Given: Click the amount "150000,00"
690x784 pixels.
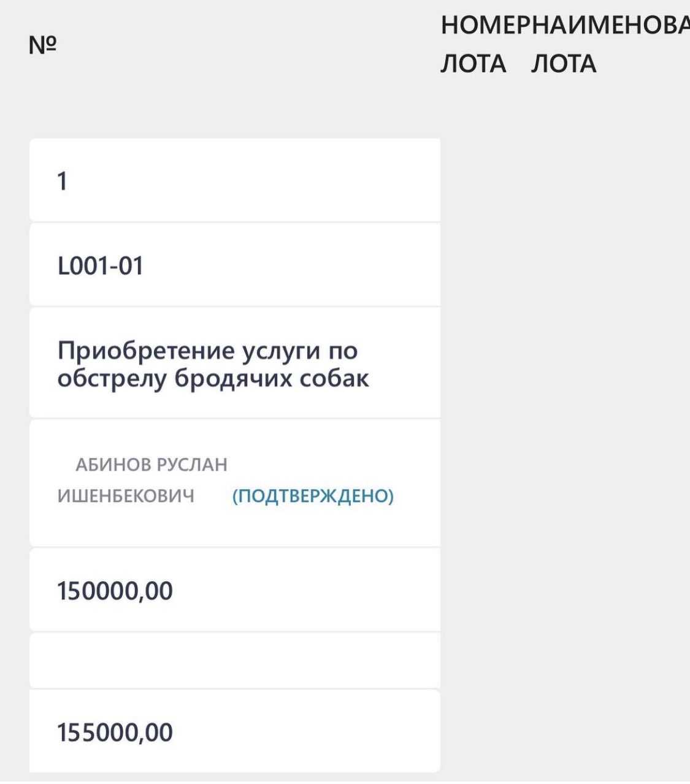Looking at the screenshot, I should [x=115, y=591].
